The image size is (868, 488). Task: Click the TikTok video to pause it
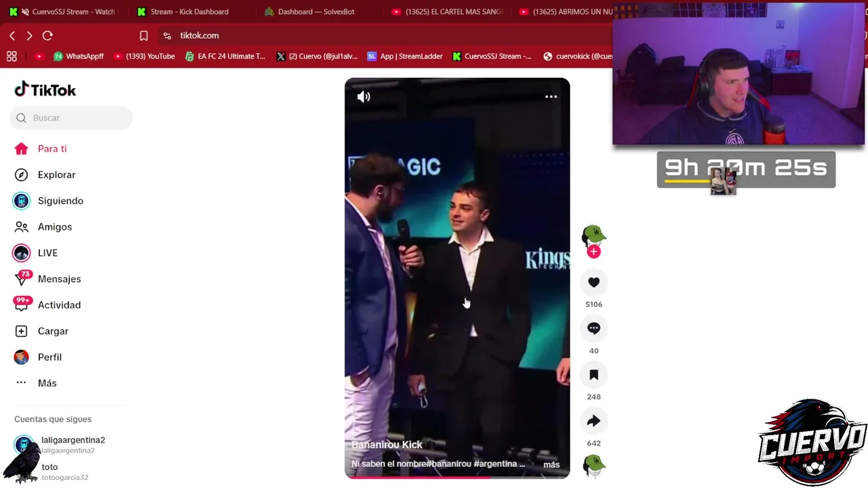pyautogui.click(x=457, y=278)
